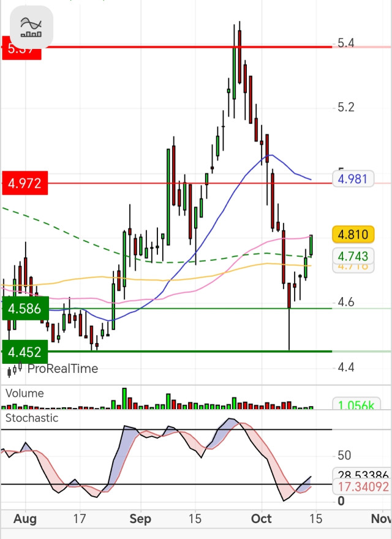Click the 4.810 current price tag
Viewport: 392px width, 539px height.
click(x=353, y=235)
